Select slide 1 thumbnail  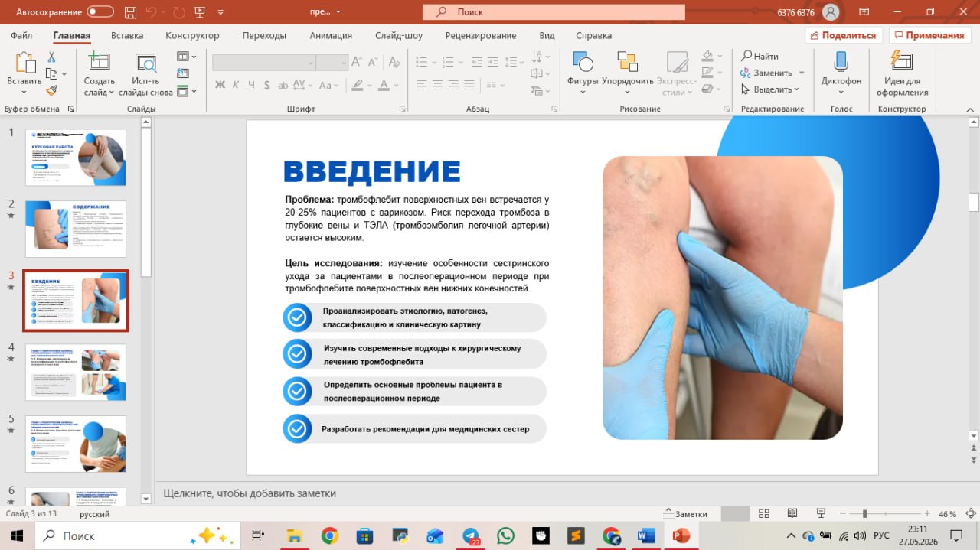click(x=75, y=157)
